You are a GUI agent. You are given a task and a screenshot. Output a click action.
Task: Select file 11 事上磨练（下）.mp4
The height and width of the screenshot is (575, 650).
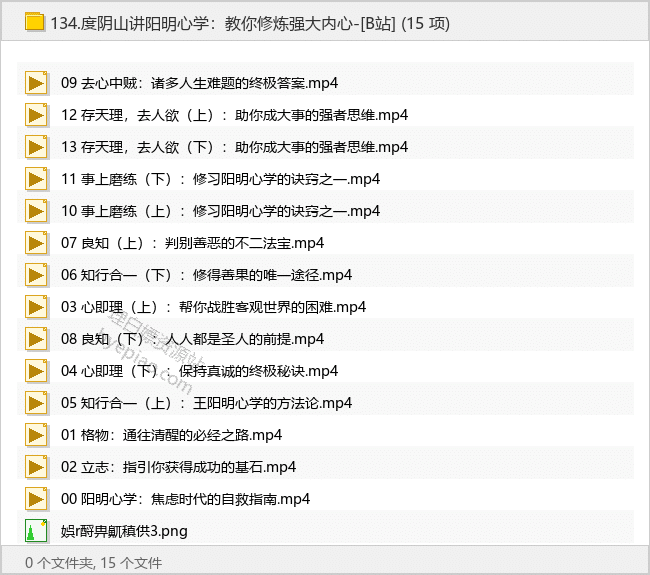(x=221, y=179)
